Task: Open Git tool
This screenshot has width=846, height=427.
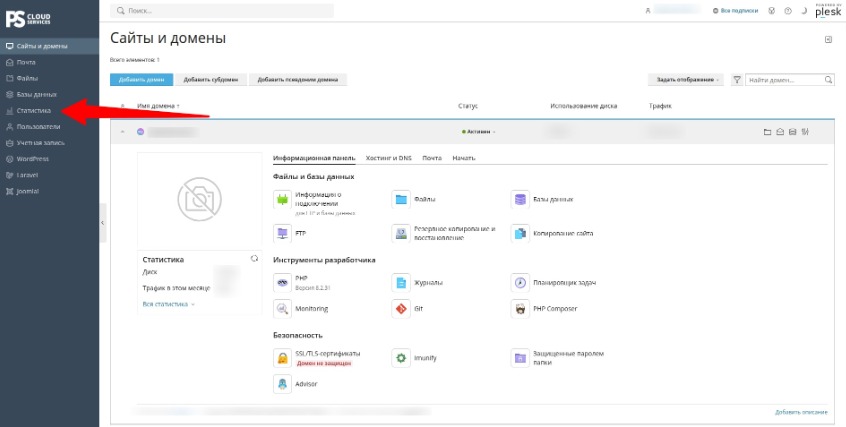Action: click(x=408, y=309)
